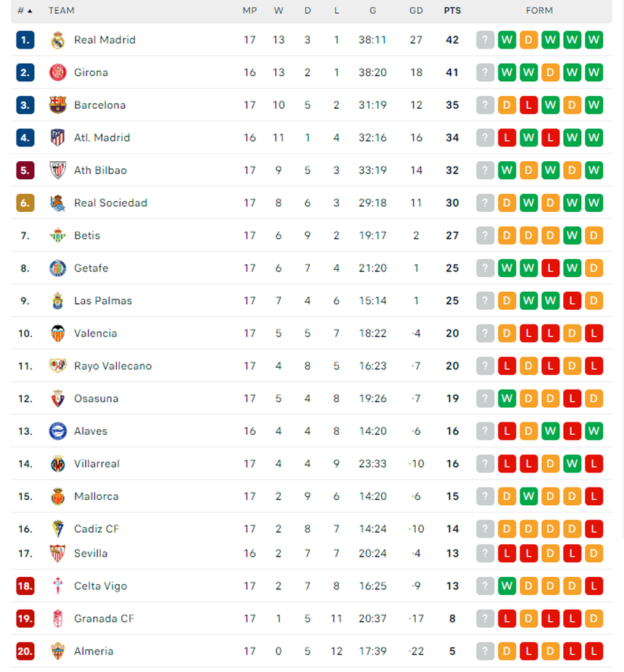Click the Real Madrid club crest
Viewport: 624px width, 672px height.
click(x=58, y=40)
